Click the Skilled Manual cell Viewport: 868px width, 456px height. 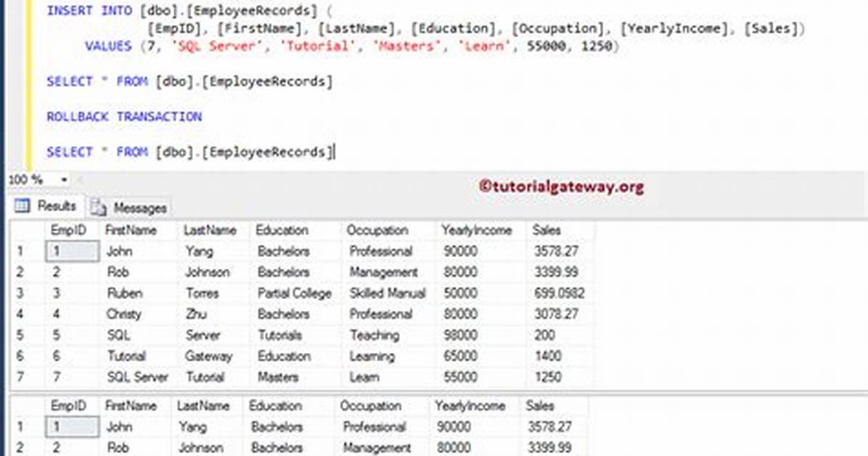click(x=388, y=293)
